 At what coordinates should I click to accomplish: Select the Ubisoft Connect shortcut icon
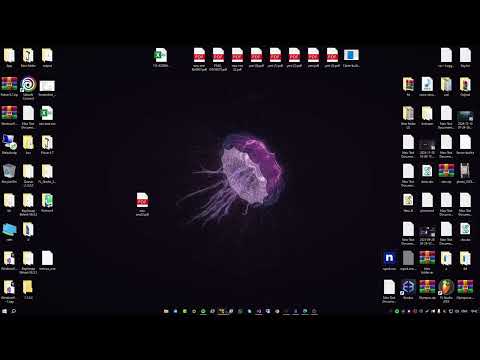click(28, 85)
